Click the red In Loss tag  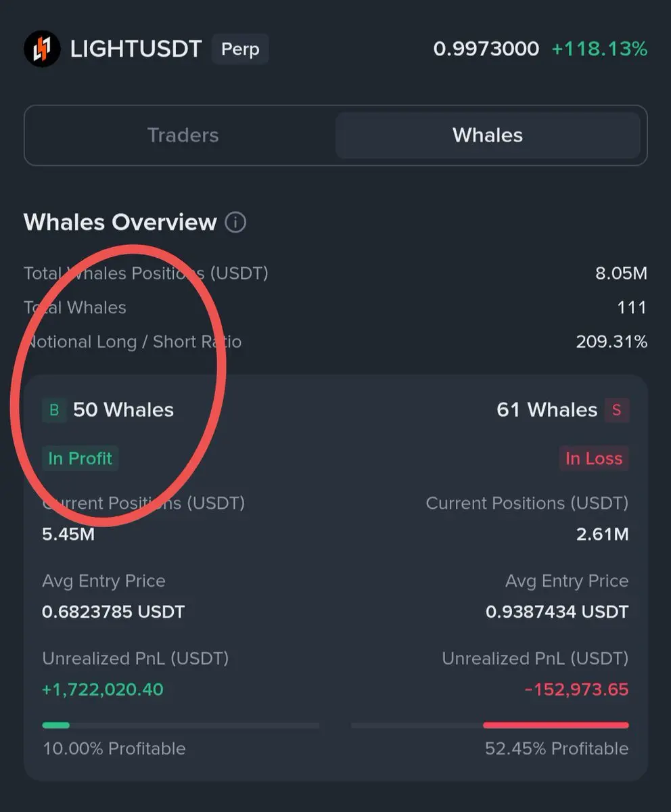(x=593, y=458)
